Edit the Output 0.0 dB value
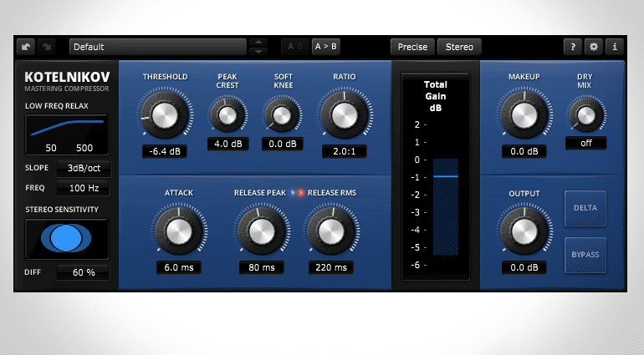Image resolution: width=644 pixels, height=355 pixels. pos(524,267)
